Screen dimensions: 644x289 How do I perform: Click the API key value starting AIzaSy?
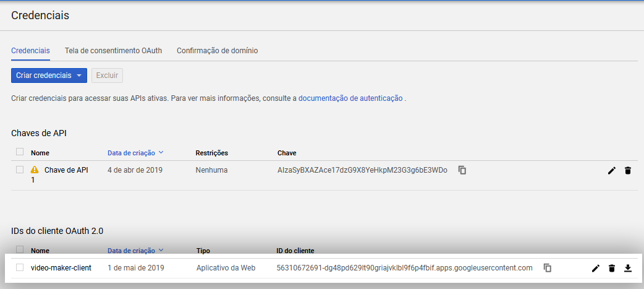(x=362, y=170)
